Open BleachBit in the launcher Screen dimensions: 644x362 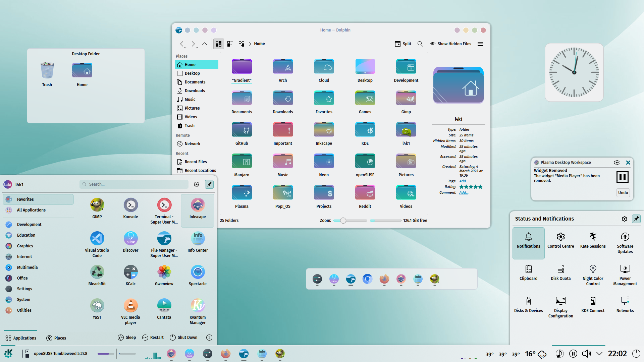click(x=97, y=275)
